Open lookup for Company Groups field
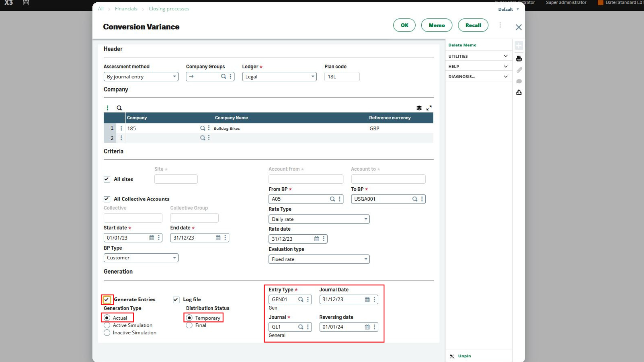Viewport: 644px width, 362px height. (223, 76)
